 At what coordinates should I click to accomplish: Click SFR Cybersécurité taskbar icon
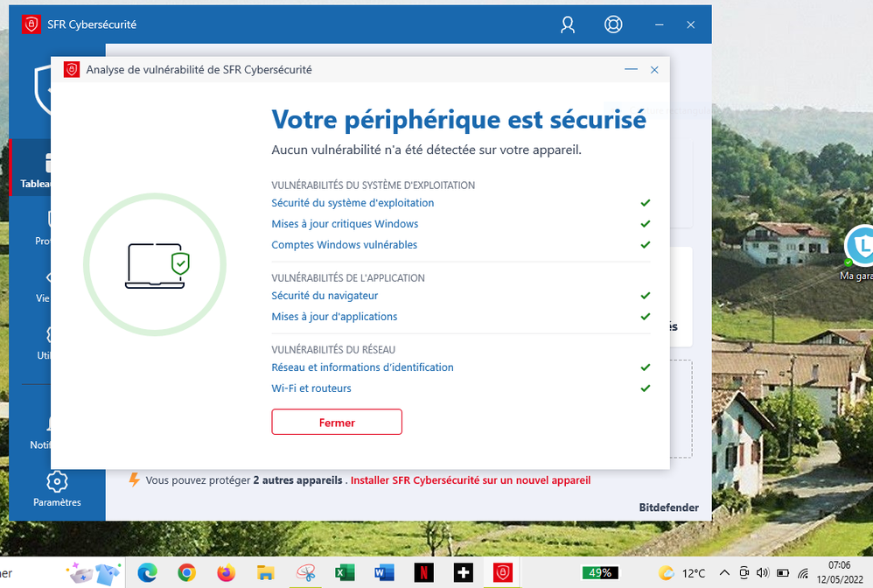click(503, 573)
